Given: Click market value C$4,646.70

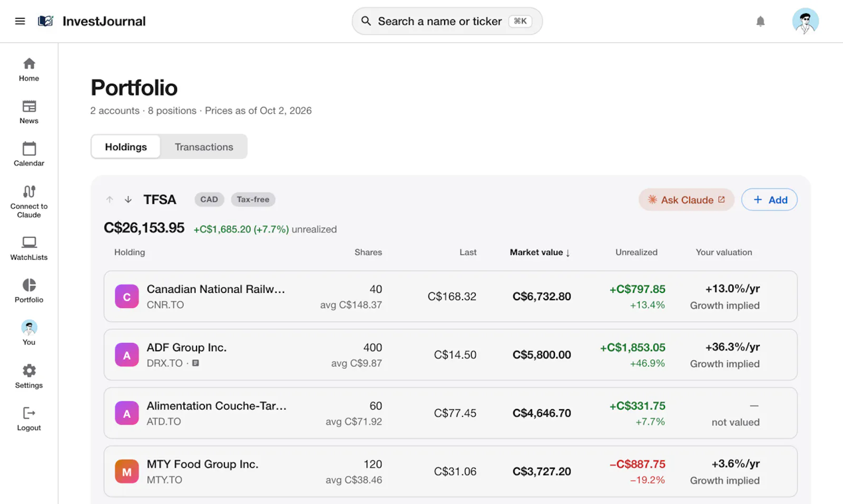Looking at the screenshot, I should point(542,413).
